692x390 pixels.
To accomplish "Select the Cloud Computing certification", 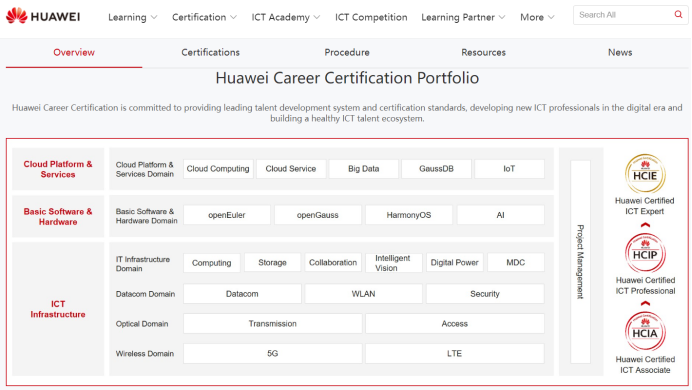I will (x=218, y=169).
